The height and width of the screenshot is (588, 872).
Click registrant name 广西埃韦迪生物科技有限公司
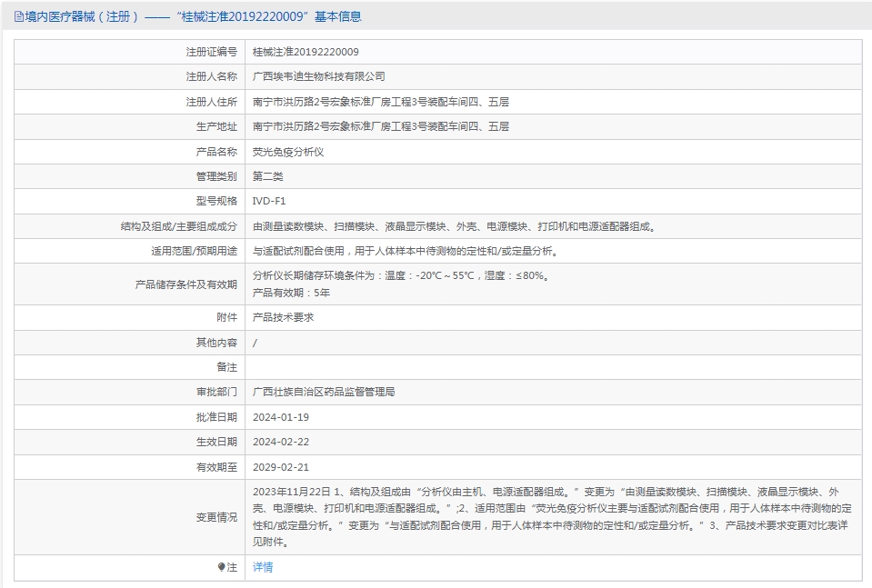(318, 76)
